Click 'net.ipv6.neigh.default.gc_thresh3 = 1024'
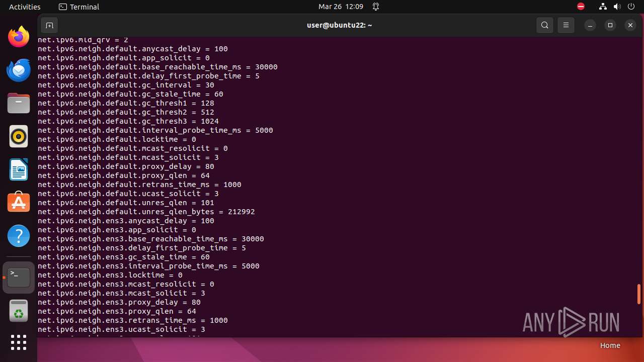644x362 pixels. tap(128, 121)
